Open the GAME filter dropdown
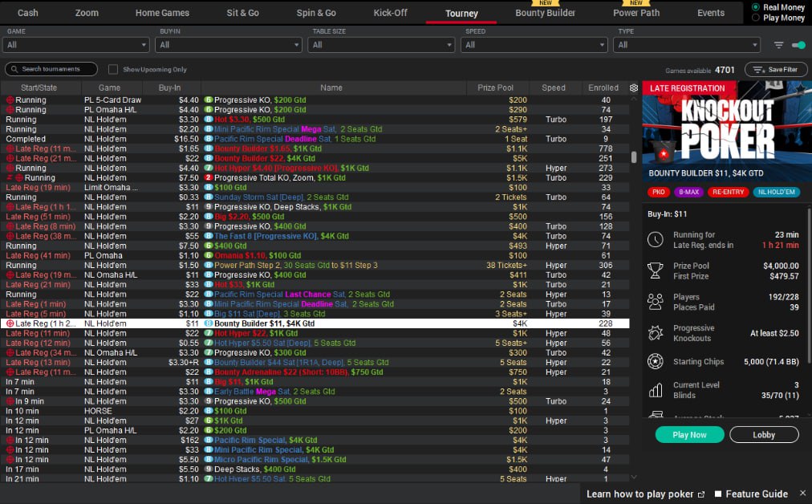 76,45
